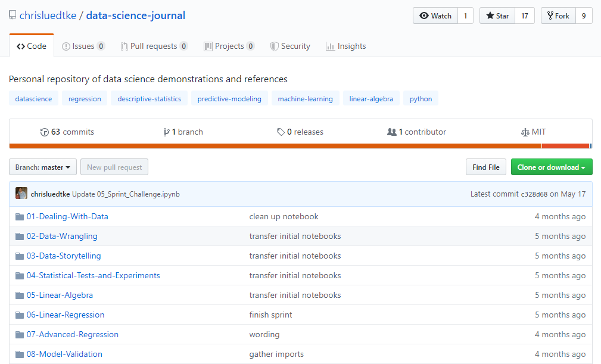The height and width of the screenshot is (364, 601).
Task: Click the MIT license scale icon
Action: pos(525,132)
